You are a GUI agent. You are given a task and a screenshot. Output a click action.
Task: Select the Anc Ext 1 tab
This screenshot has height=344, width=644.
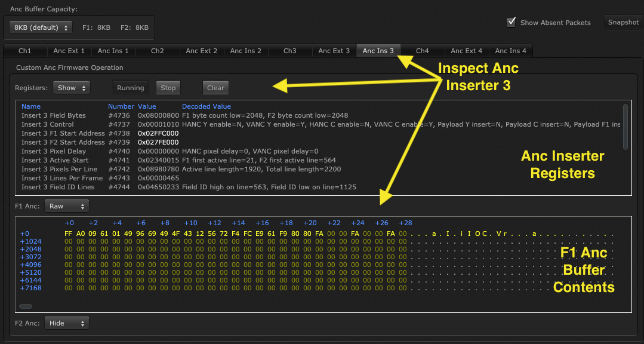pyautogui.click(x=69, y=51)
